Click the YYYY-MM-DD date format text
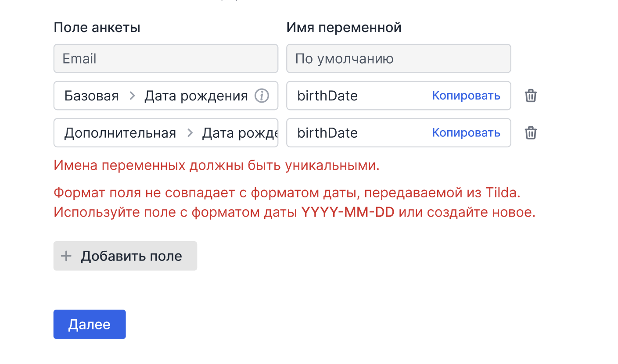 [x=348, y=212]
